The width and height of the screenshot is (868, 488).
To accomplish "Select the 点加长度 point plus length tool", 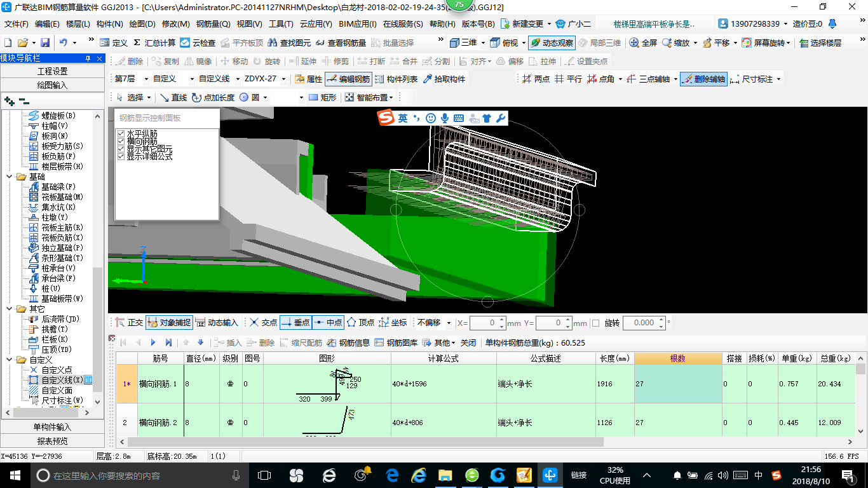I will [x=213, y=97].
